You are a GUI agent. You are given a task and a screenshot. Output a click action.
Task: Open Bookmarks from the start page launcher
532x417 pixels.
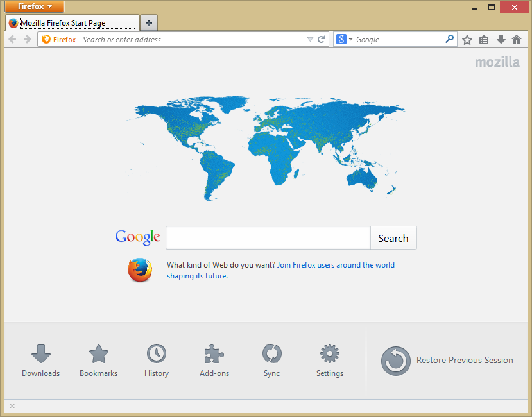[x=98, y=361]
